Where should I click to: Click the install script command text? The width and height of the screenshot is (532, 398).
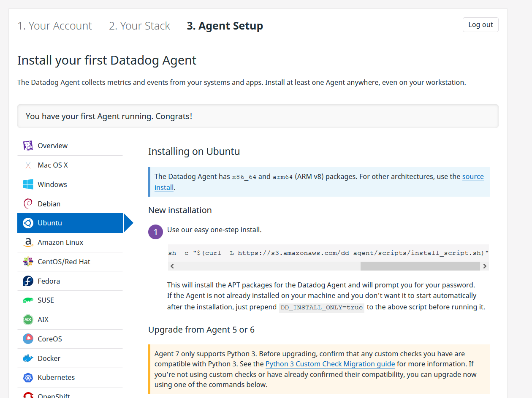click(x=328, y=253)
